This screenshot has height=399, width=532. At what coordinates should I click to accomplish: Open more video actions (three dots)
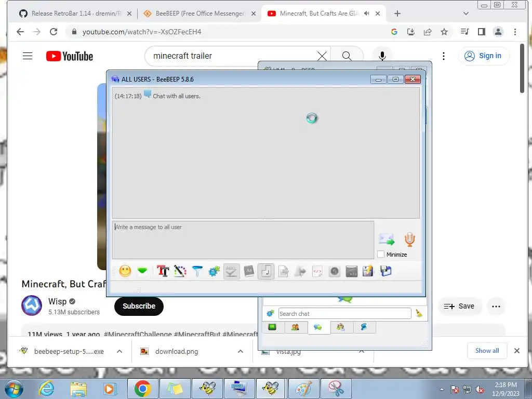496,307
